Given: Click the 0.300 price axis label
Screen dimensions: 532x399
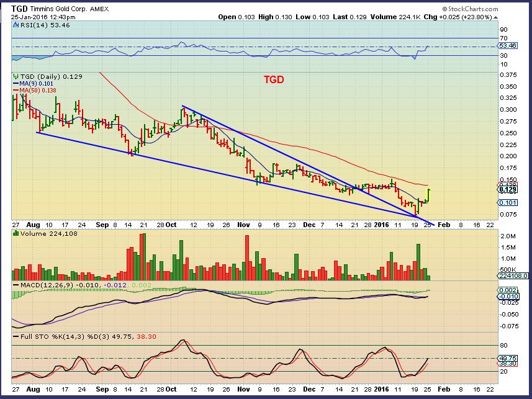Looking at the screenshot, I should coord(508,110).
